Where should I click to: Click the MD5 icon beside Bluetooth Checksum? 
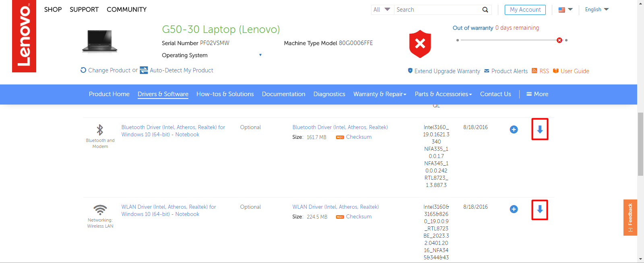[340, 137]
